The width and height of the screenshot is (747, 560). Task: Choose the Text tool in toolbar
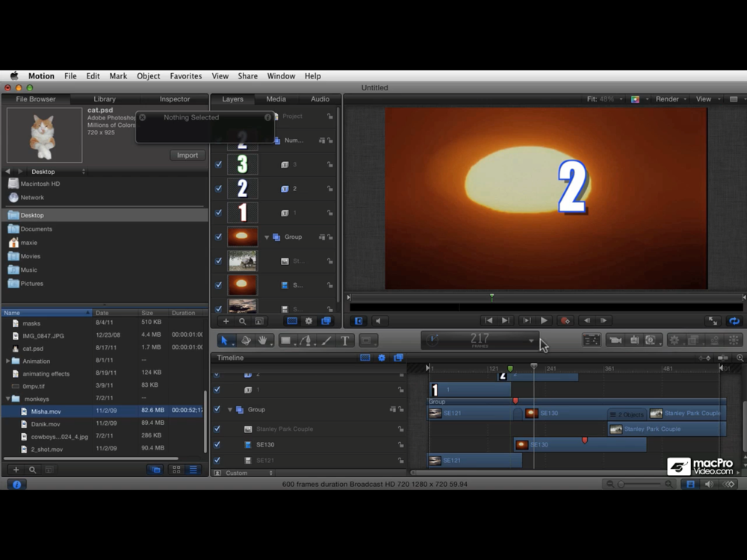[x=344, y=340]
